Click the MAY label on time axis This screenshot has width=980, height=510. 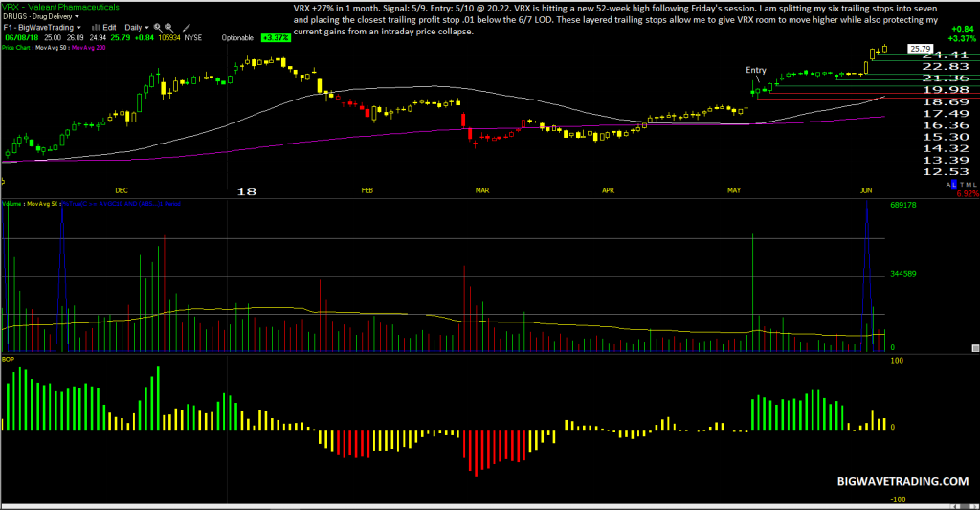point(734,190)
